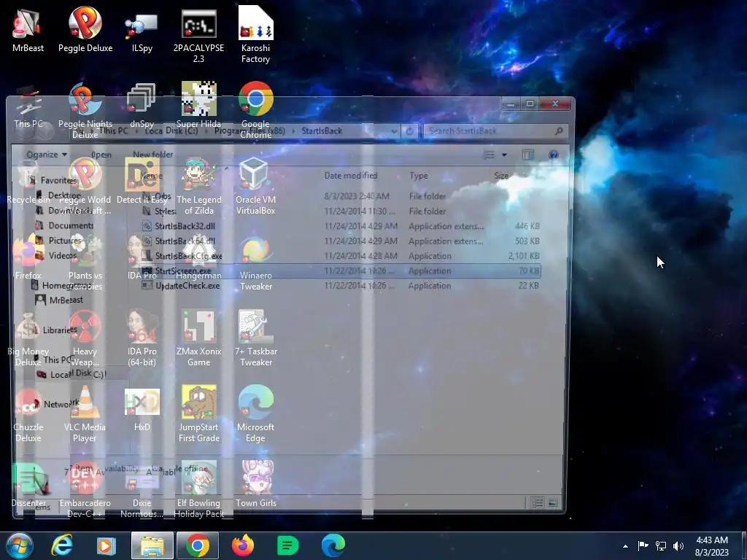Switch Explorer to details view status icon
The width and height of the screenshot is (747, 560).
[x=538, y=503]
